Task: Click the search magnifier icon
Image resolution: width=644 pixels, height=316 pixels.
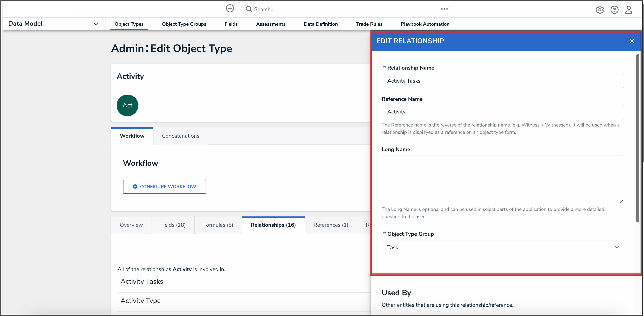Action: click(x=248, y=9)
